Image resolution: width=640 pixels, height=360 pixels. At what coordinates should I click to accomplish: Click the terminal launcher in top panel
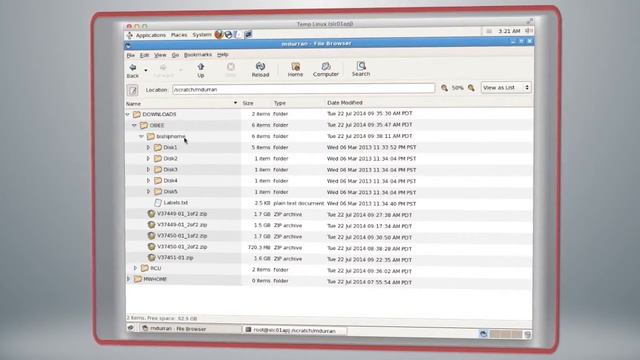click(x=248, y=35)
